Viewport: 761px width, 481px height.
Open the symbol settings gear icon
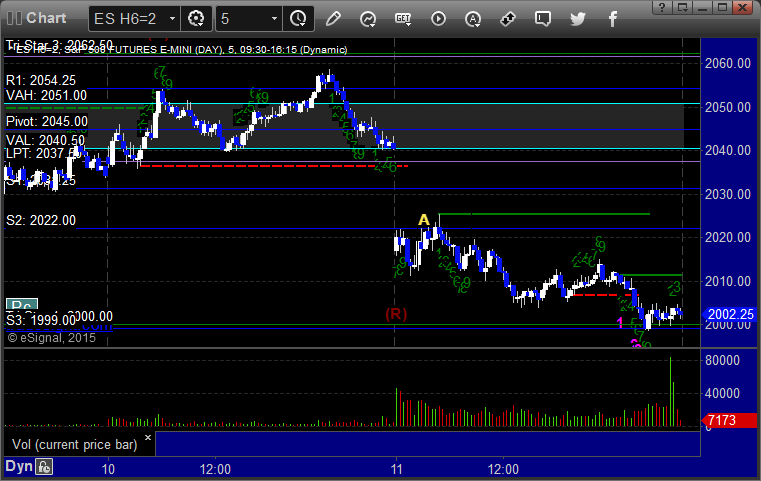click(x=196, y=19)
